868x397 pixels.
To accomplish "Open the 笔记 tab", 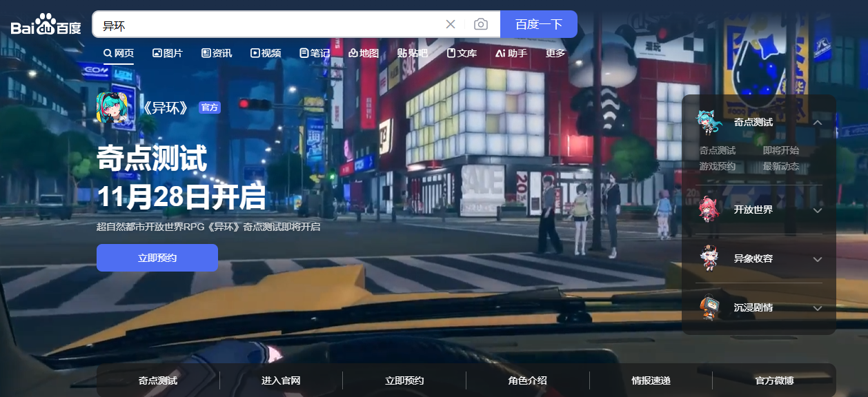I will (315, 53).
